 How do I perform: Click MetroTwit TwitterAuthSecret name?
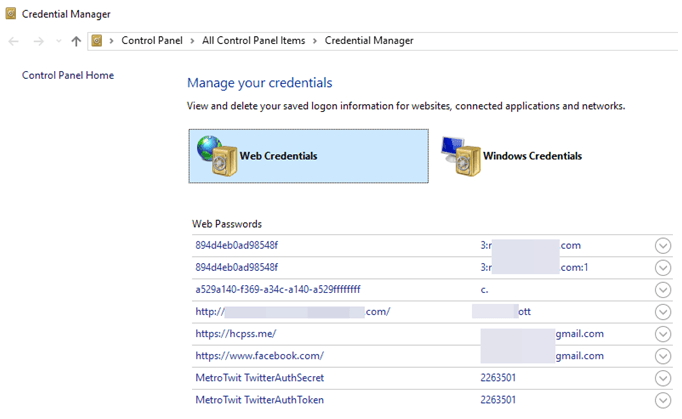[x=260, y=378]
